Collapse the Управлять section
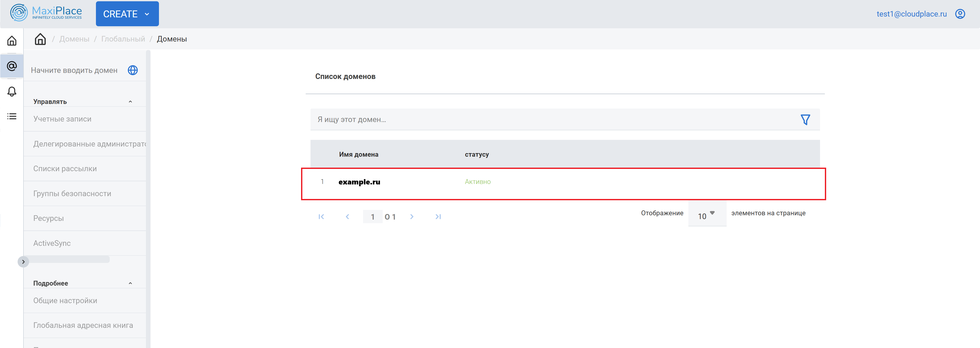The width and height of the screenshot is (980, 348). 130,102
